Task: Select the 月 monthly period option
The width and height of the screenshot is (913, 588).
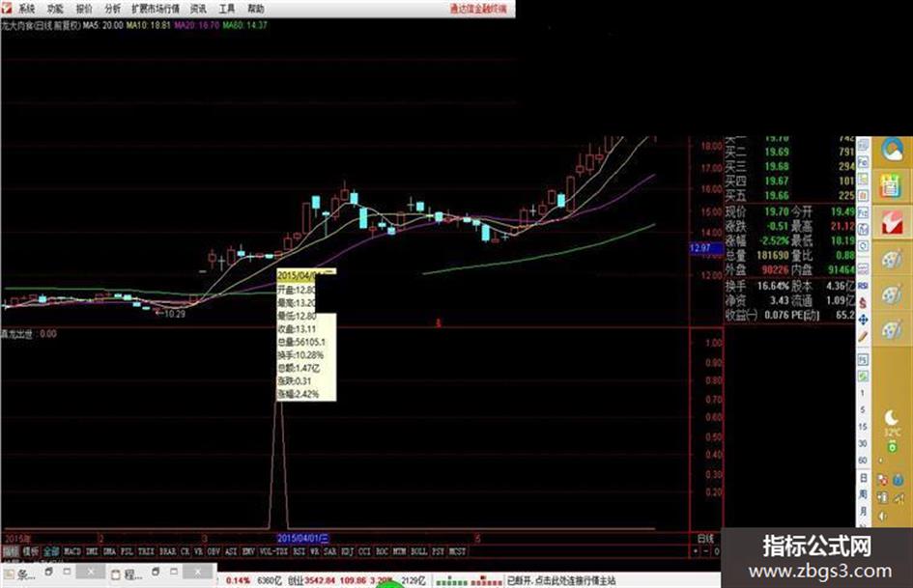Action: (x=863, y=511)
